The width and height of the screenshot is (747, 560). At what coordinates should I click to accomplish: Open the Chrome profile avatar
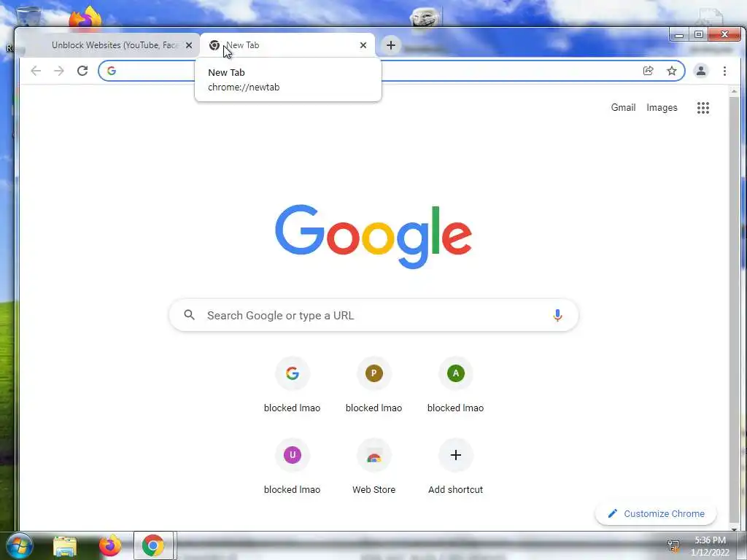tap(701, 71)
